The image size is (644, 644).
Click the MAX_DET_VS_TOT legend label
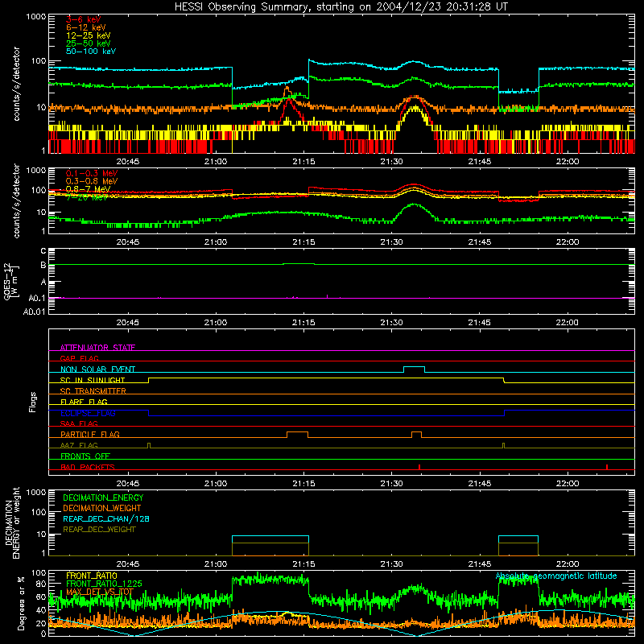pyautogui.click(x=99, y=592)
